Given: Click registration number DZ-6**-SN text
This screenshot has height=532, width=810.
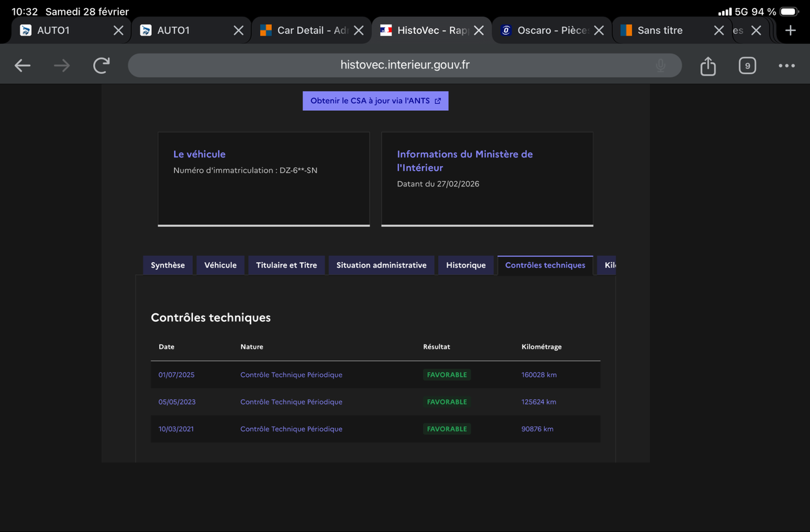Looking at the screenshot, I should (298, 170).
